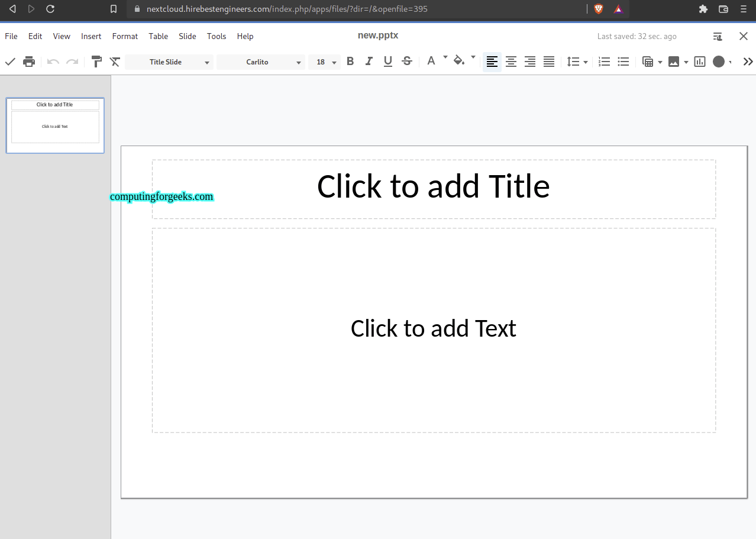
Task: Toggle center text alignment
Action: (511, 62)
